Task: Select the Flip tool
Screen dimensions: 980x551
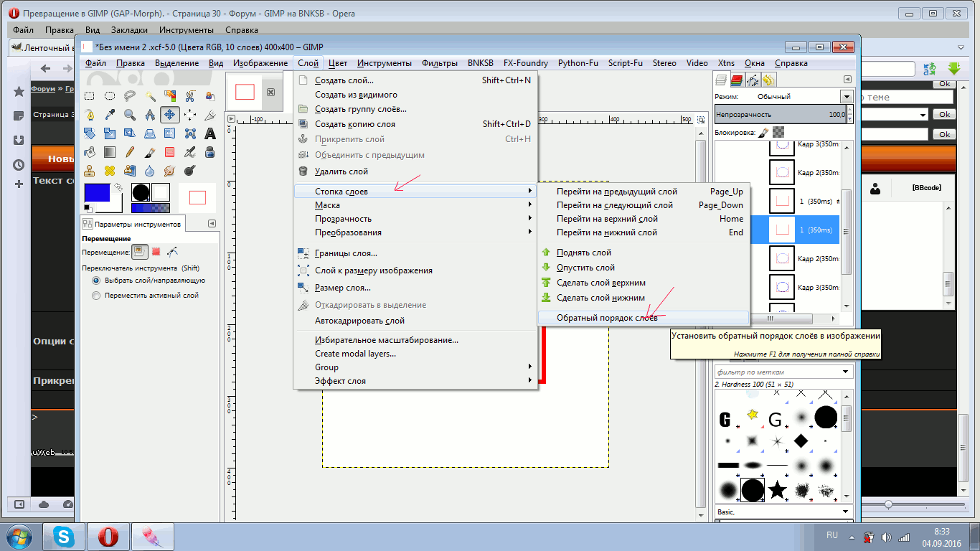Action: coord(170,133)
